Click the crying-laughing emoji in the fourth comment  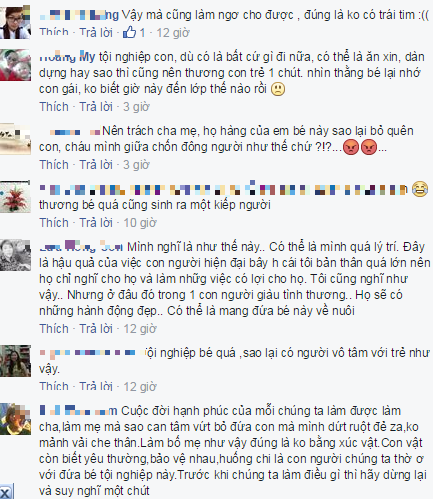[420, 189]
